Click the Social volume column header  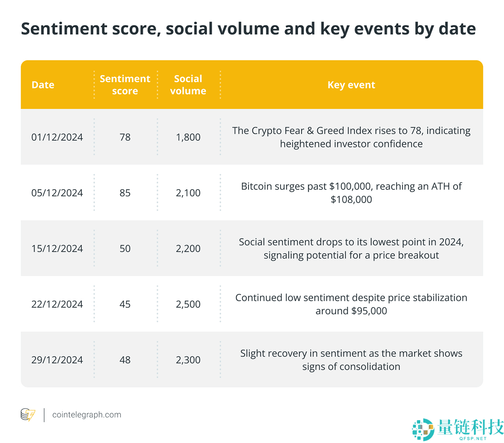click(188, 85)
